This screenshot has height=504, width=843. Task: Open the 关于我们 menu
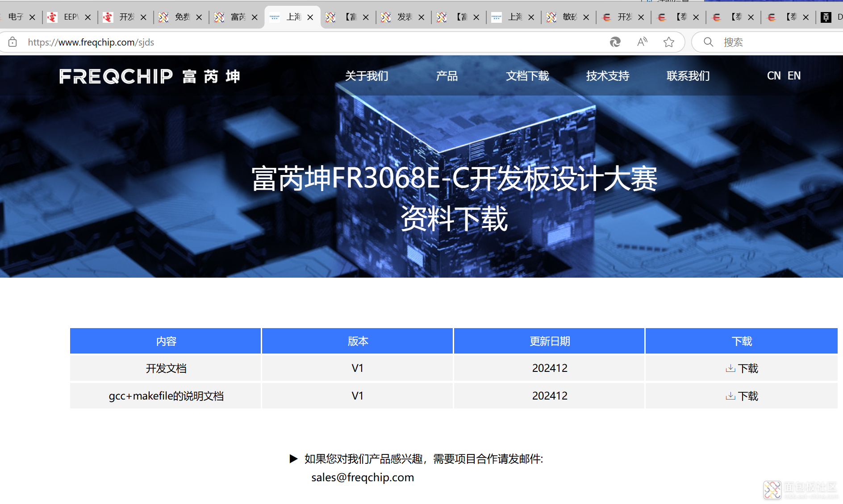367,76
